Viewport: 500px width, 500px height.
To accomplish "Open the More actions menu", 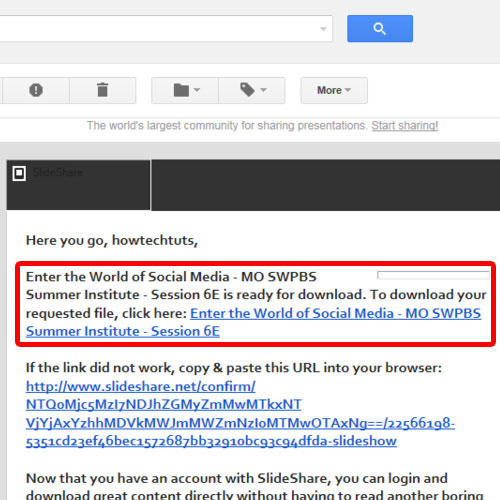I will (x=334, y=90).
